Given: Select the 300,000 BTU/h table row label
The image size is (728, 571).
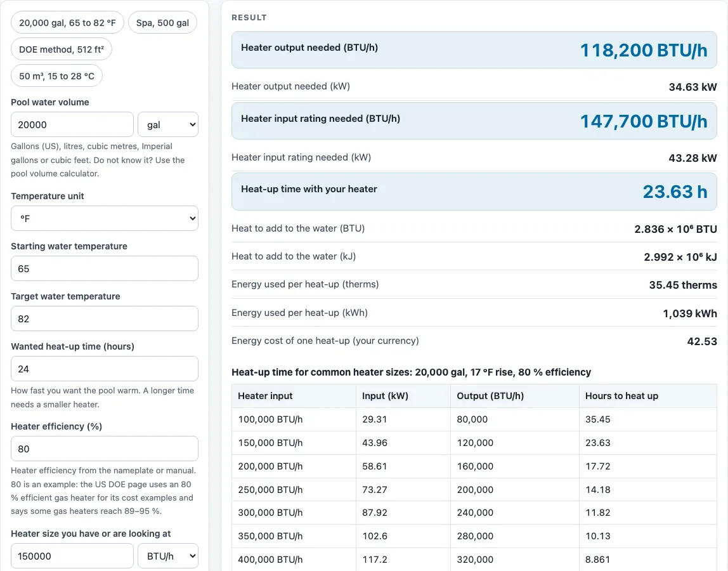Looking at the screenshot, I should [270, 513].
